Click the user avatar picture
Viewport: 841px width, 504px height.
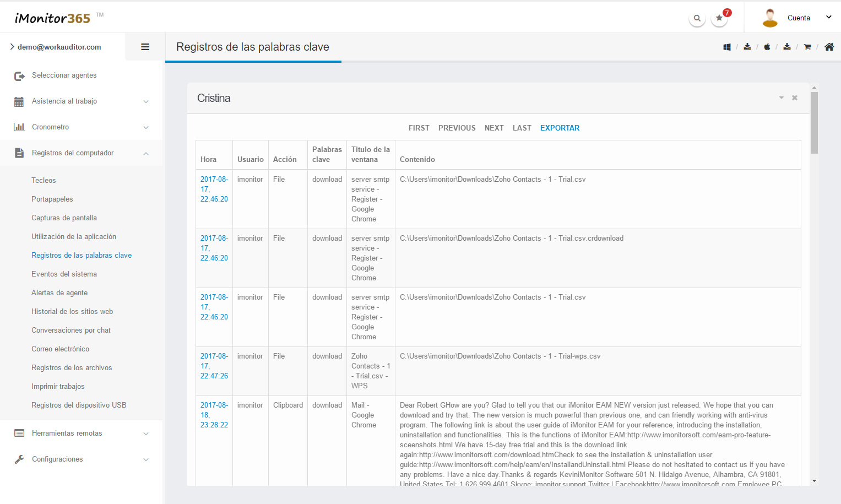[770, 18]
